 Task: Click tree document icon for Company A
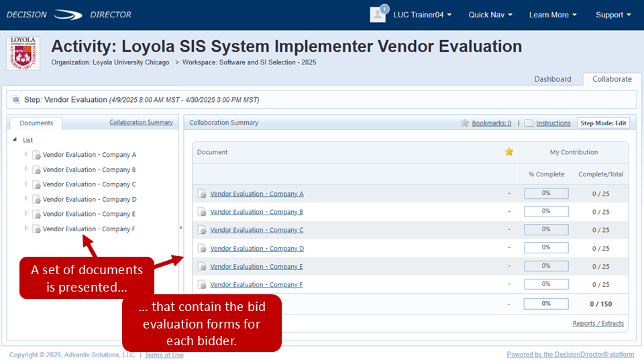(x=36, y=155)
